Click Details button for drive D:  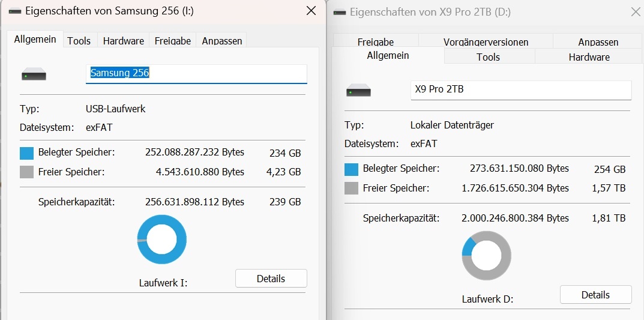(595, 295)
